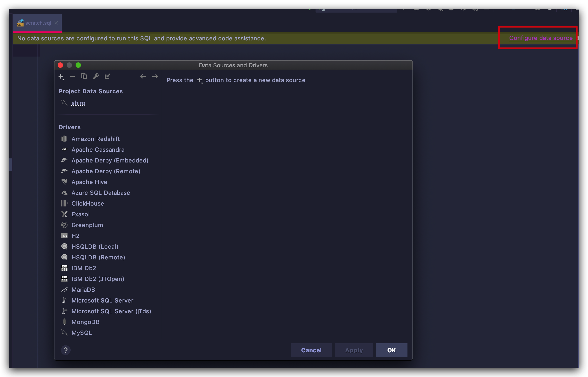Click the Apache Cassandra eye icon
This screenshot has height=377, width=588.
point(64,149)
